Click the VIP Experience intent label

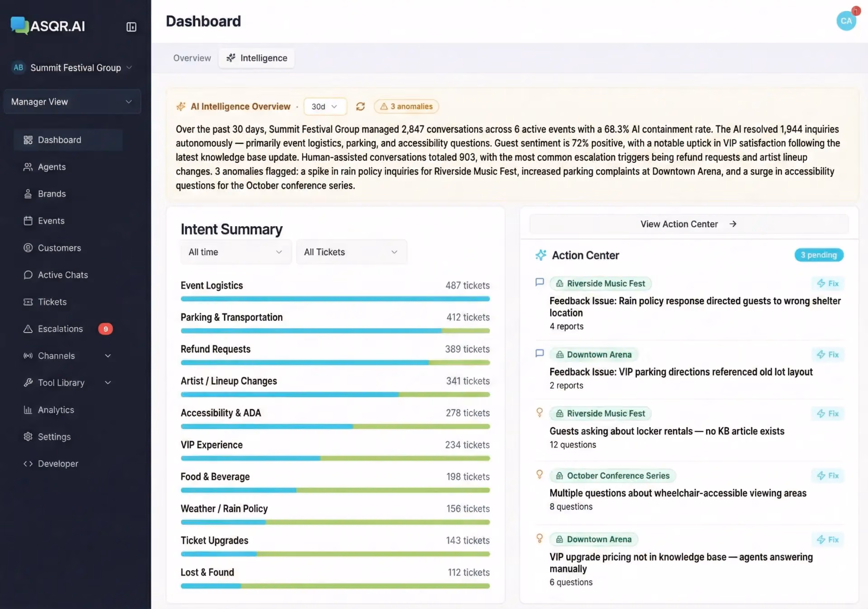pos(212,445)
